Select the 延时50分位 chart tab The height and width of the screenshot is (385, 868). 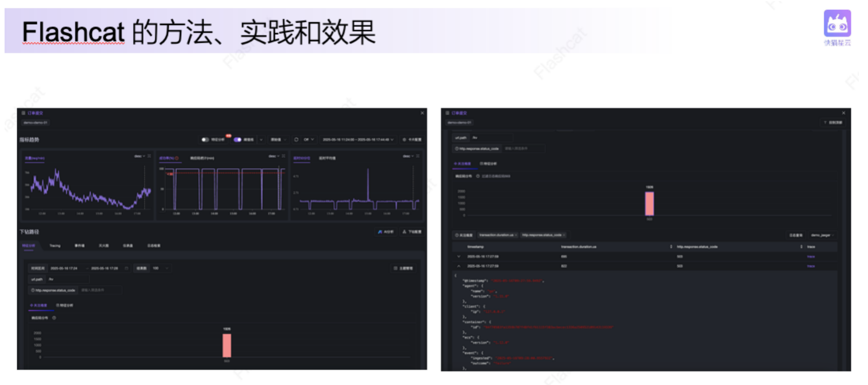(x=301, y=158)
